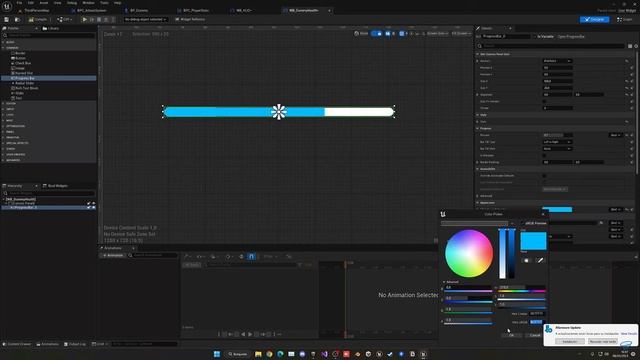This screenshot has width=640, height=360.
Task: Open the Bar Fill Style dropdown
Action: point(557,149)
